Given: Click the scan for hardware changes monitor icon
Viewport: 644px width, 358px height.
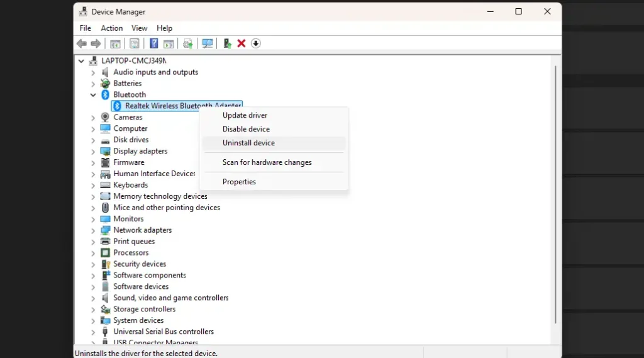Looking at the screenshot, I should (208, 43).
